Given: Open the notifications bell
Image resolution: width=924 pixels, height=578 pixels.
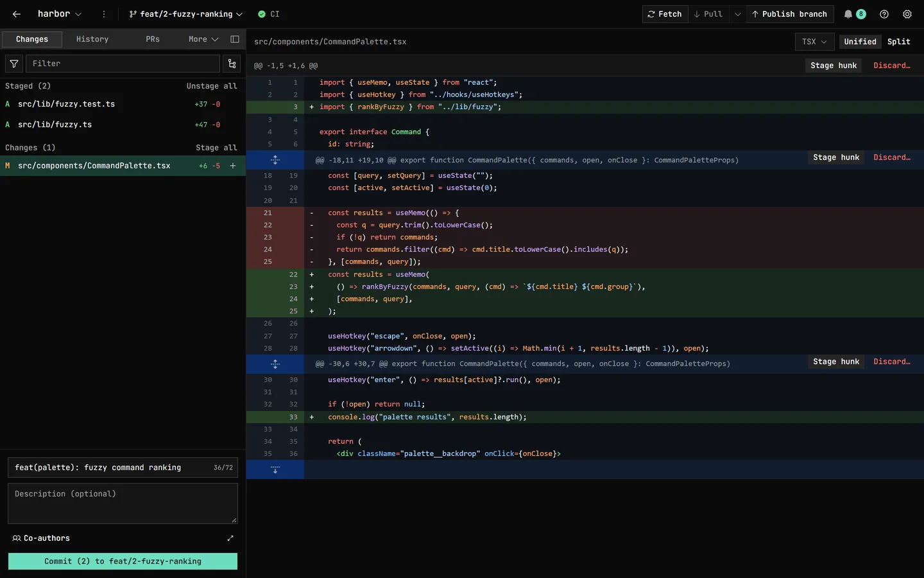Looking at the screenshot, I should (848, 14).
